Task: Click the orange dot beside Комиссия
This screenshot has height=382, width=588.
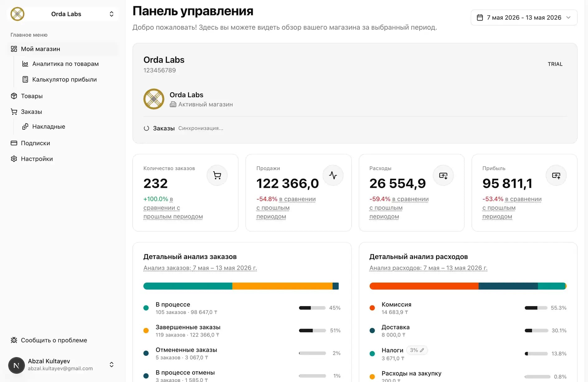Action: tap(372, 308)
